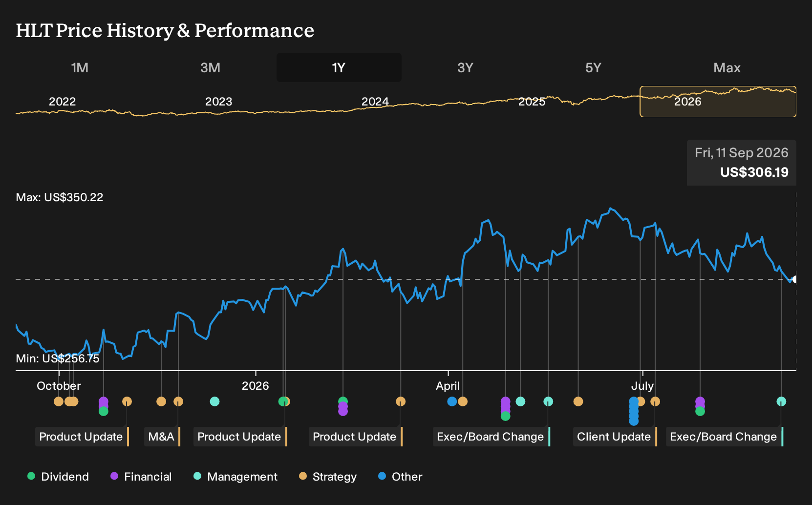
Task: Open the rightmost Exec/Board Change event label
Action: coord(725,437)
